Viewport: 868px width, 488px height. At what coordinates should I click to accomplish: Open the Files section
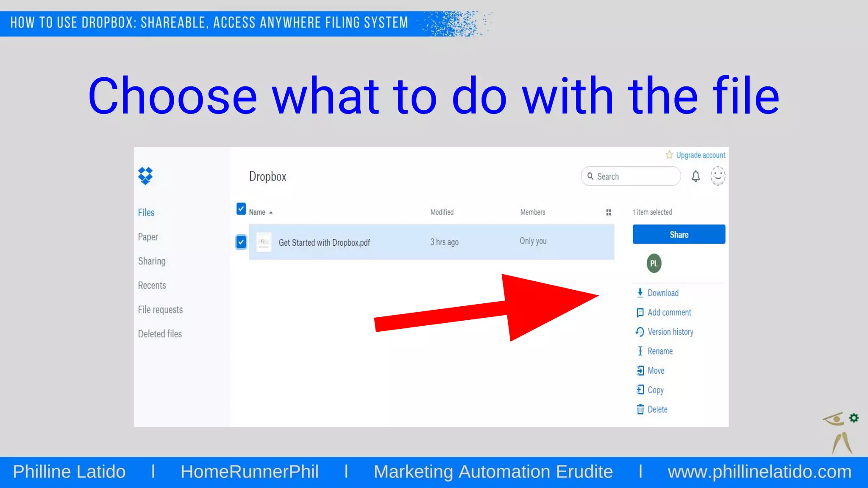click(146, 212)
